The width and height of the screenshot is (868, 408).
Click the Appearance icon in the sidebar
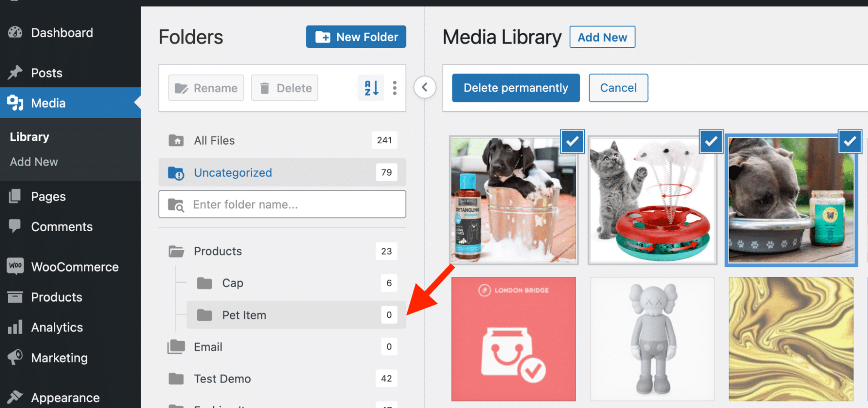click(x=15, y=397)
